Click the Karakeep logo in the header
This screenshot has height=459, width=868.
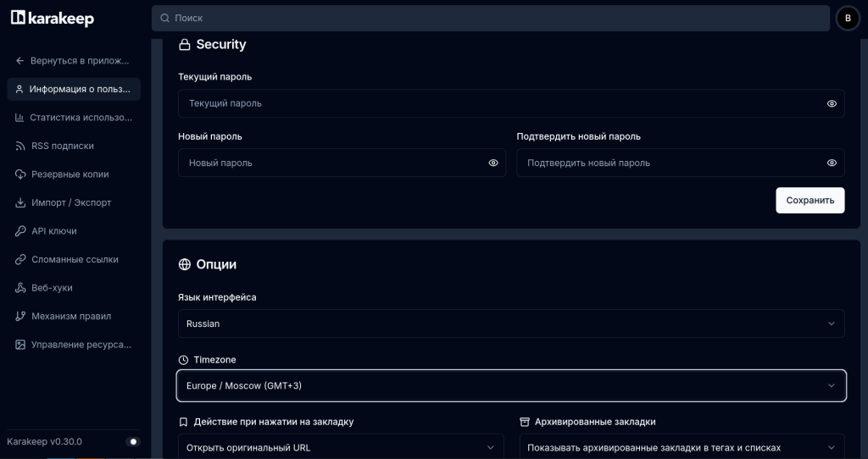(x=53, y=19)
